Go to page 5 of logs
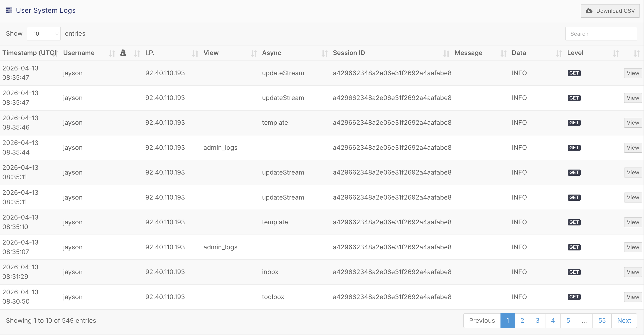The height and width of the screenshot is (335, 644). point(568,320)
